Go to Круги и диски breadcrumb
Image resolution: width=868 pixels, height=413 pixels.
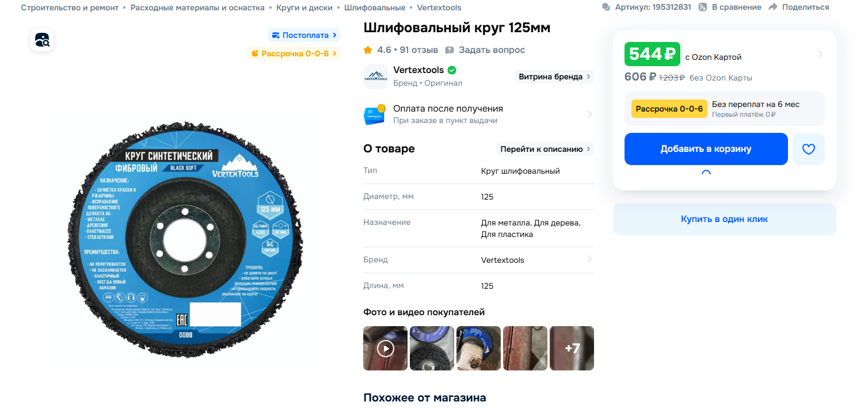(x=304, y=7)
